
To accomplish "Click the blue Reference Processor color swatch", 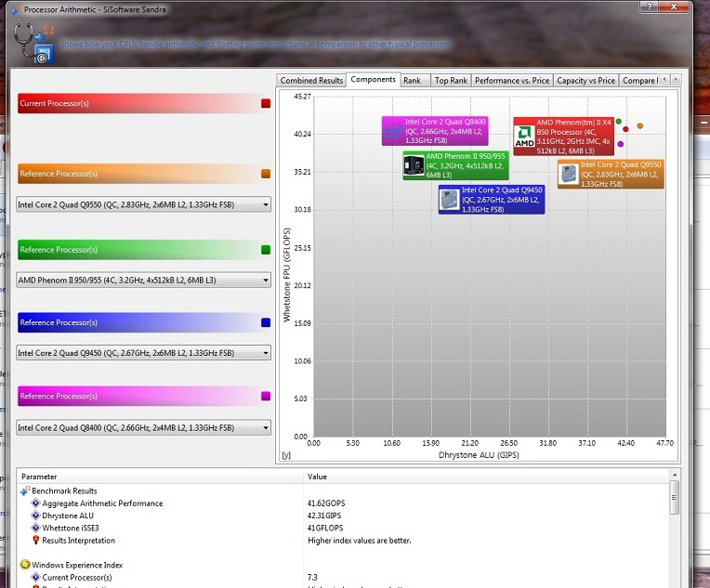I will (266, 323).
